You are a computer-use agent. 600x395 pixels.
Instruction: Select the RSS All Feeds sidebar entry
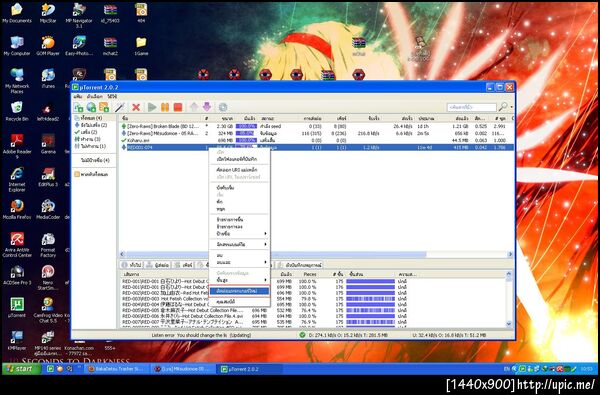click(91, 174)
